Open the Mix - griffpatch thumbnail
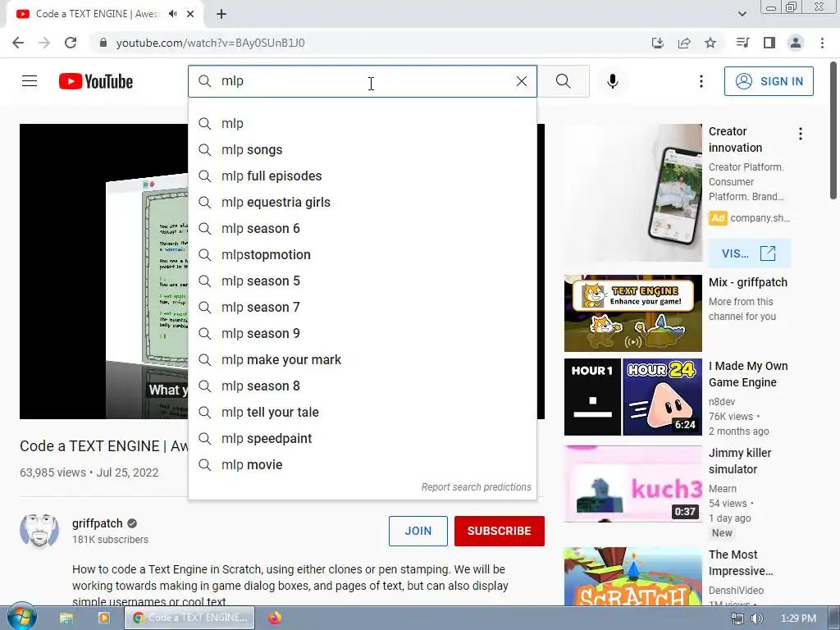The image size is (840, 630). point(632,313)
